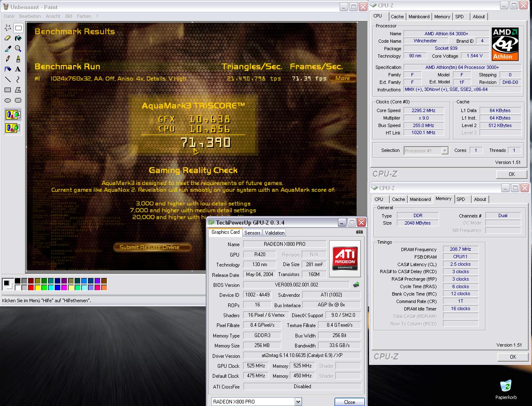Image resolution: width=532 pixels, height=406 pixels.
Task: Click OK in the top CPU-Z window
Action: coord(512,174)
